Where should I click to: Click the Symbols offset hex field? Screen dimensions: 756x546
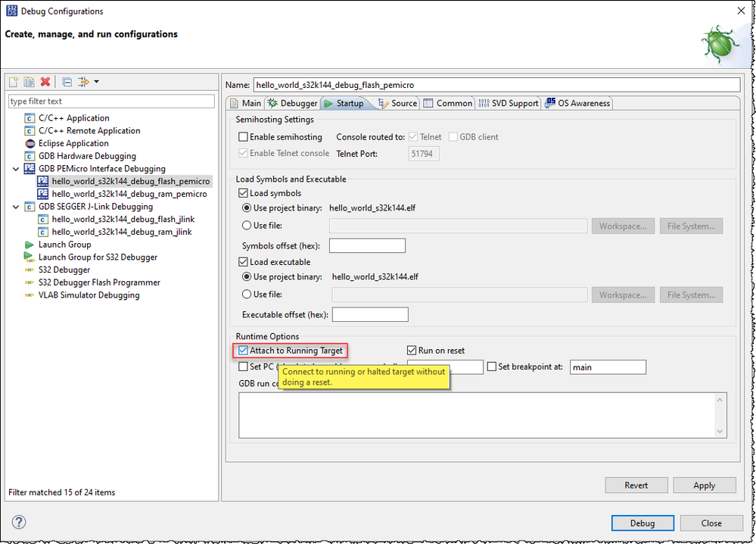(366, 245)
